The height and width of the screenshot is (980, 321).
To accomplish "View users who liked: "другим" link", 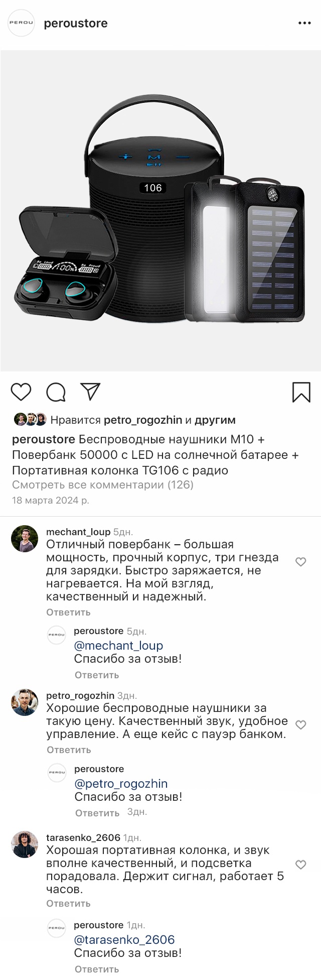I will click(x=215, y=420).
